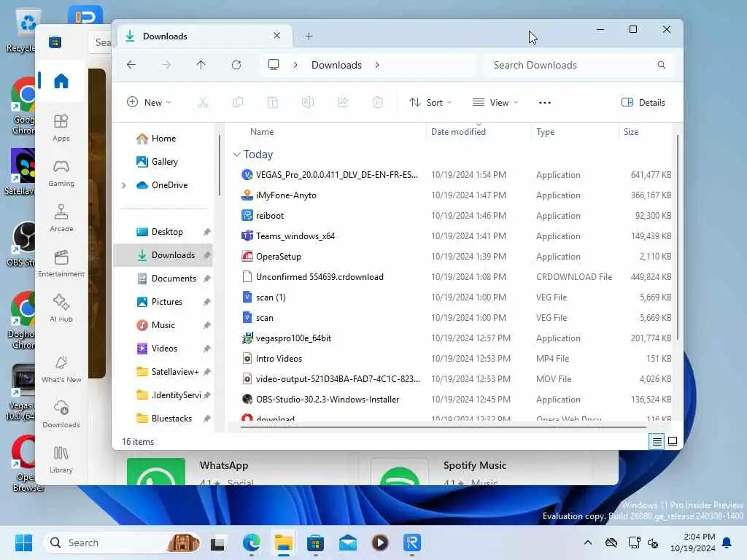Open Microsoft Store Home sidebar icon
The height and width of the screenshot is (560, 747).
pyautogui.click(x=61, y=81)
